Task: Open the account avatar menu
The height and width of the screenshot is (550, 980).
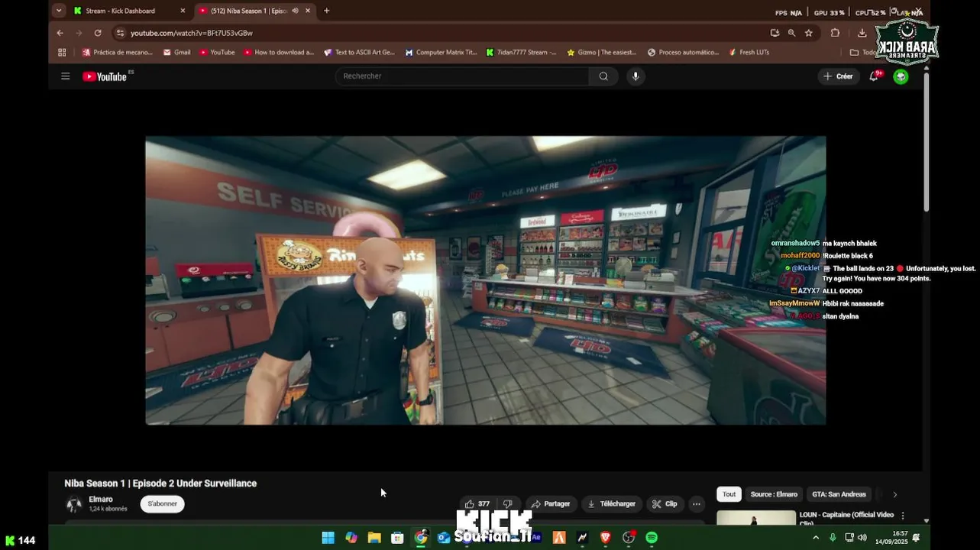Action: click(901, 76)
